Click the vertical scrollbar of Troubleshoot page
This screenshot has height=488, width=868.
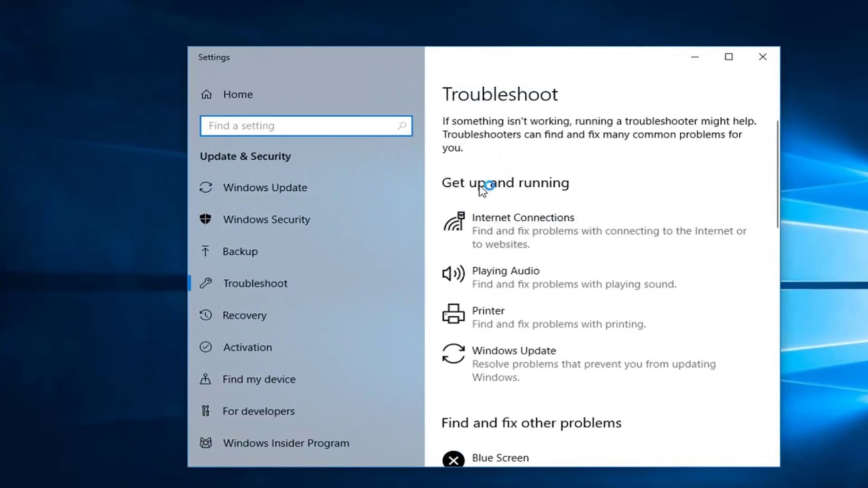coord(777,173)
